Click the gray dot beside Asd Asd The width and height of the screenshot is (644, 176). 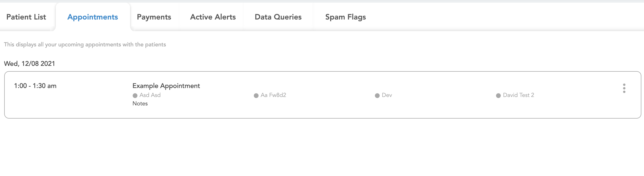[x=135, y=96]
